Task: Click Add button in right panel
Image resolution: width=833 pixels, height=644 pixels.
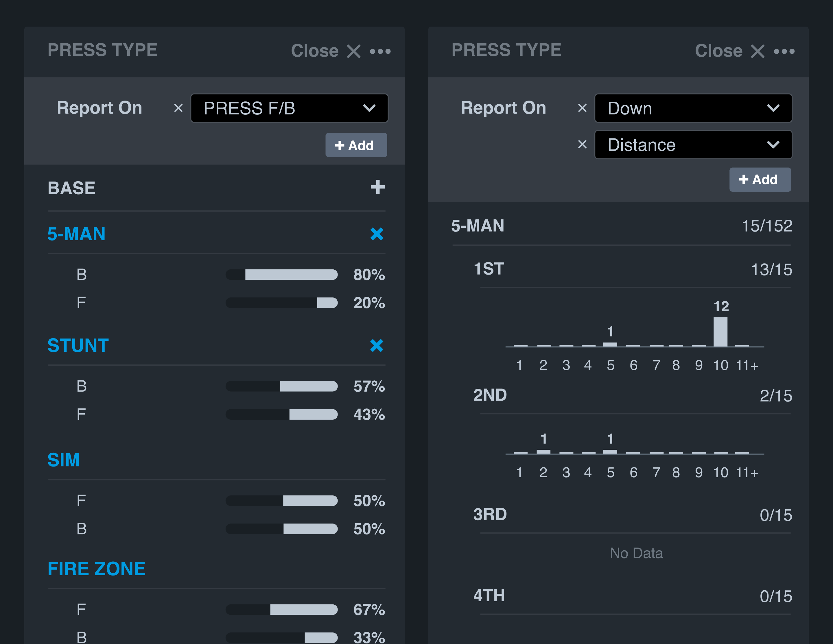Action: (x=760, y=179)
